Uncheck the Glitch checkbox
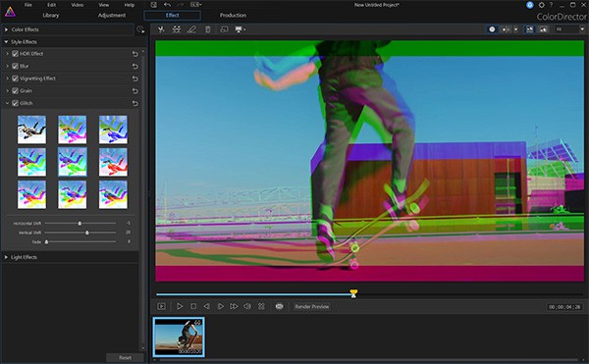The width and height of the screenshot is (589, 364). point(15,103)
